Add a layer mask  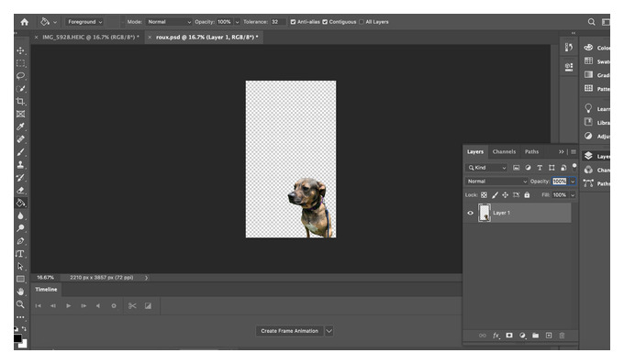[x=509, y=336]
